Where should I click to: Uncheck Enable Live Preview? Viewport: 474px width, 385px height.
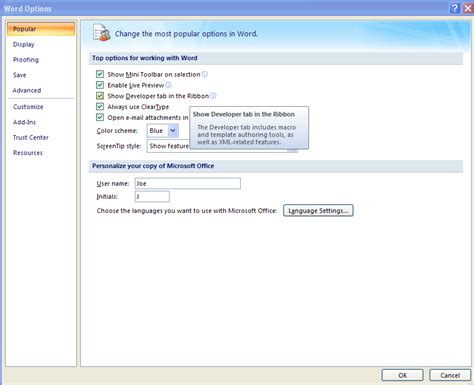[x=100, y=85]
